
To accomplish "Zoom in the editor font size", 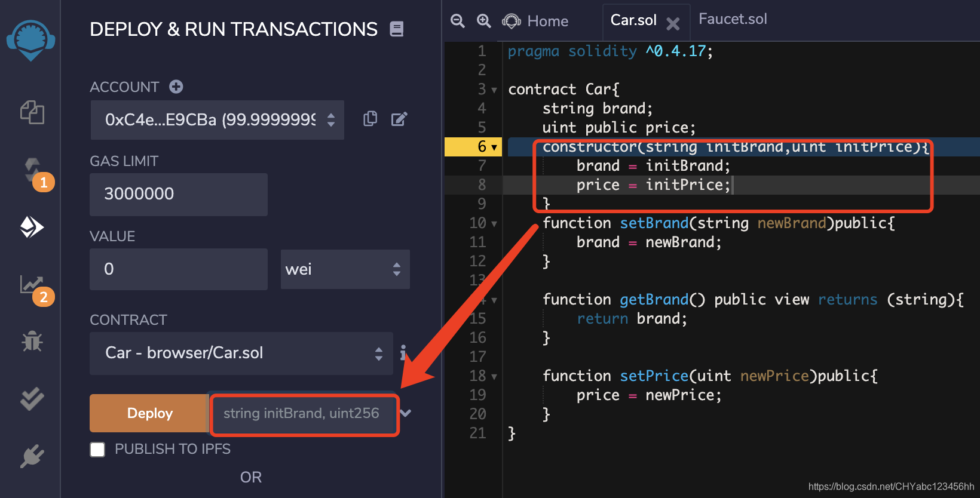I will 484,21.
